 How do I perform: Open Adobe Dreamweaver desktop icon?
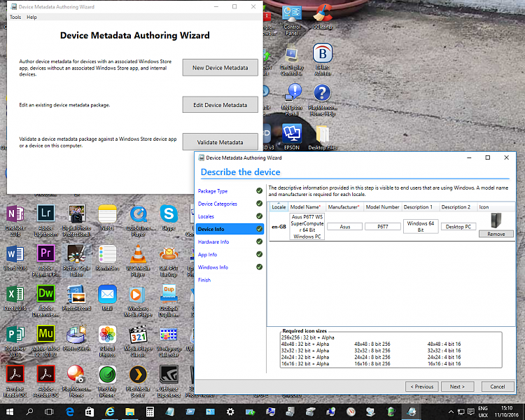click(46, 301)
